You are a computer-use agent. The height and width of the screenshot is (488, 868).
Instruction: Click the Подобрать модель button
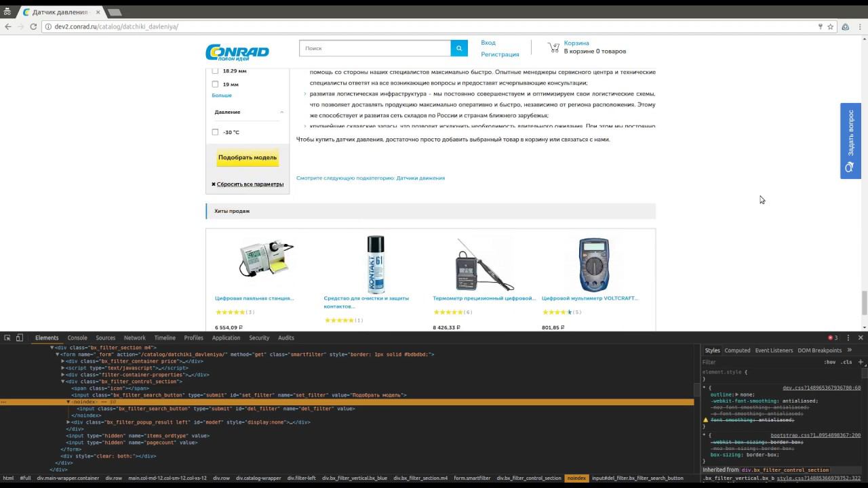(x=248, y=157)
